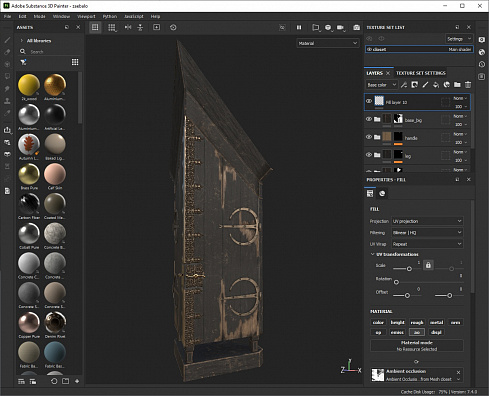This screenshot has width=489, height=396.
Task: Select the Projection tool in left toolbar
Action: [7, 64]
